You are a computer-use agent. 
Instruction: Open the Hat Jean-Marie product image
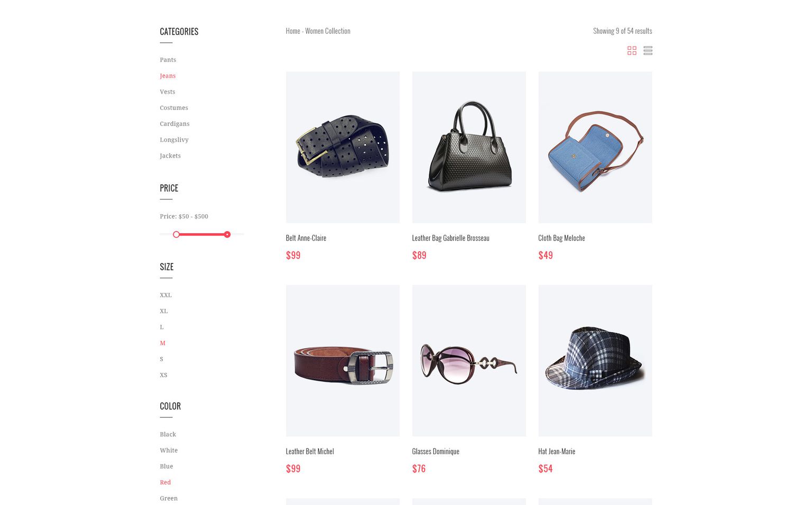(595, 361)
